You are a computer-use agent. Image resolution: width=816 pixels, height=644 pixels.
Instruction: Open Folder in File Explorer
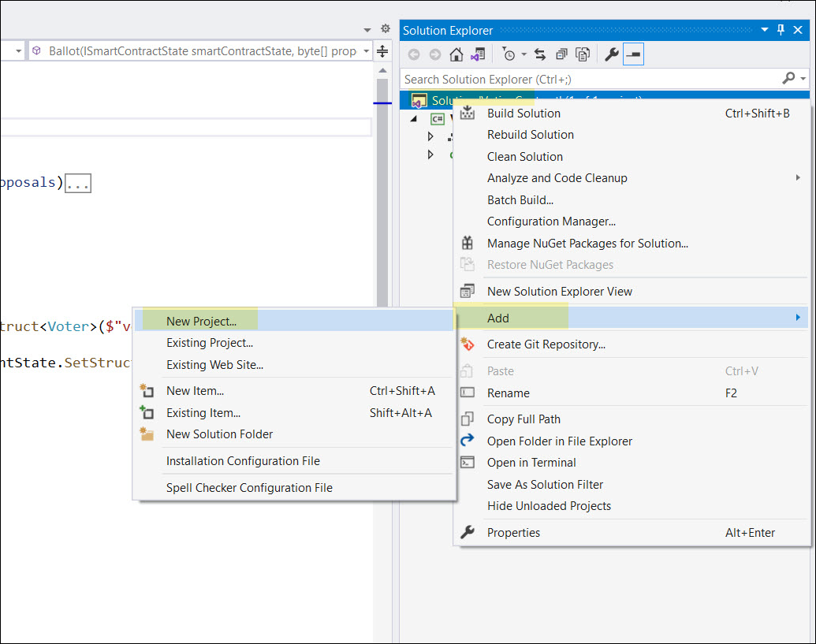632,441
